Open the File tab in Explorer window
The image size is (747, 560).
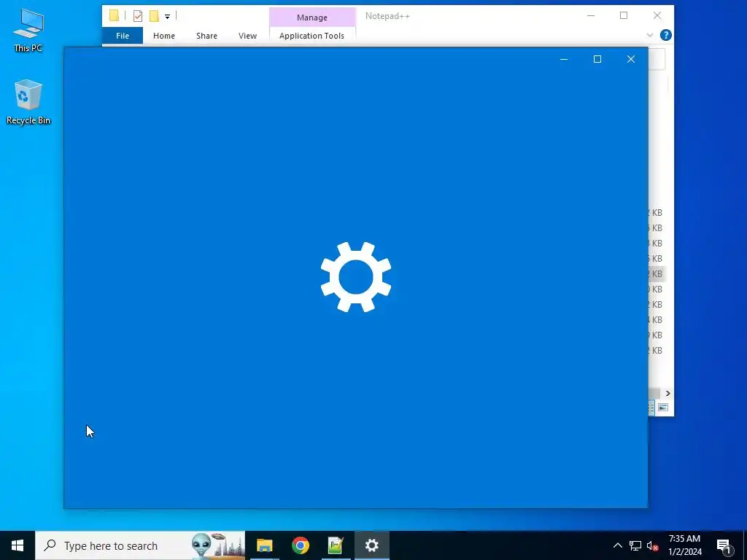[123, 36]
